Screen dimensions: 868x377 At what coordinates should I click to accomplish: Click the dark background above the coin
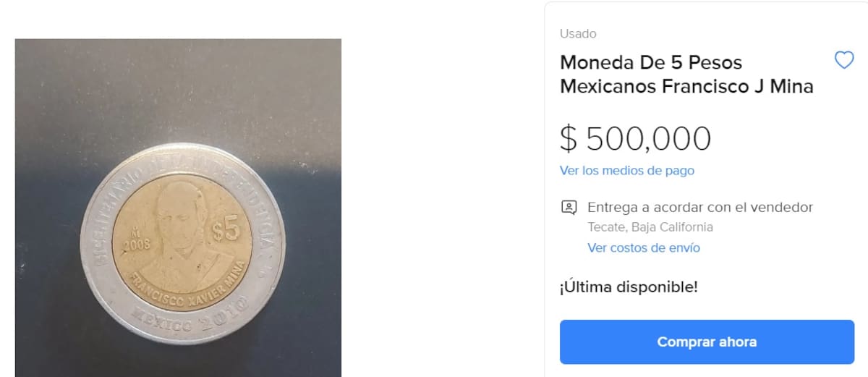[x=178, y=87]
